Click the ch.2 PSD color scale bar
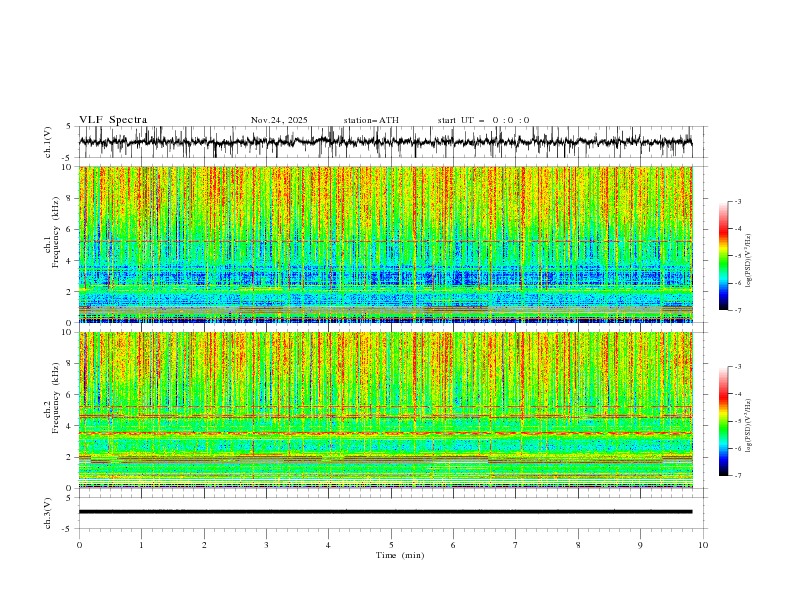This screenshot has width=792, height=612. [723, 421]
